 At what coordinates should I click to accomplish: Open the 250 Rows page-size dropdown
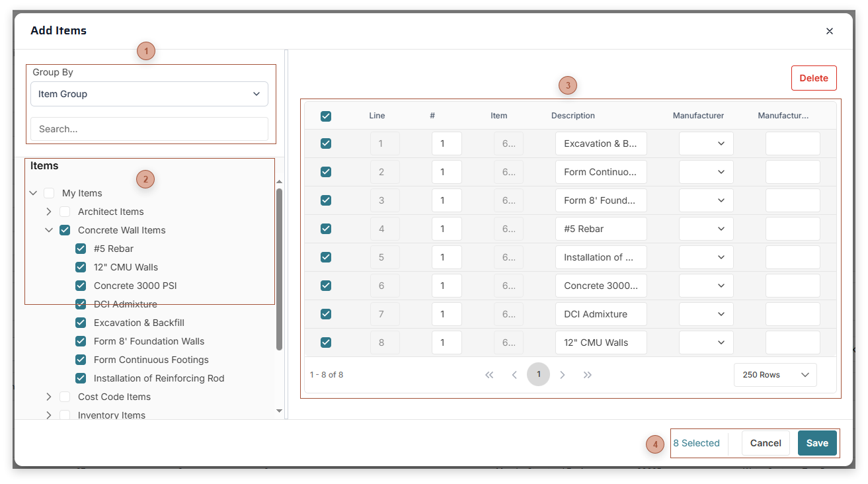(x=775, y=374)
